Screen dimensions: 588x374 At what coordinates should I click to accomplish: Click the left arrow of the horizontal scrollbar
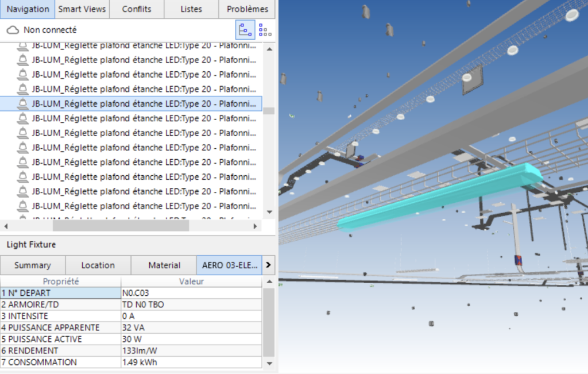pyautogui.click(x=6, y=226)
